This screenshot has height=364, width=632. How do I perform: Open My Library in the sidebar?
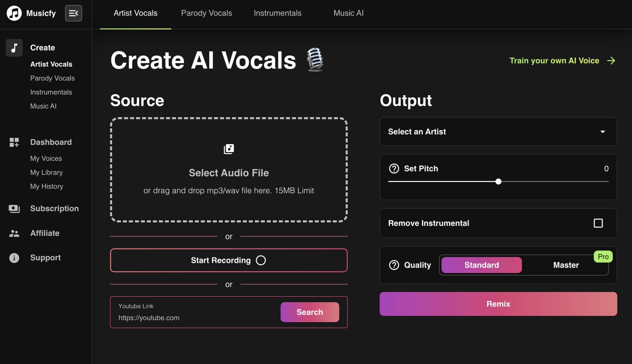tap(46, 173)
